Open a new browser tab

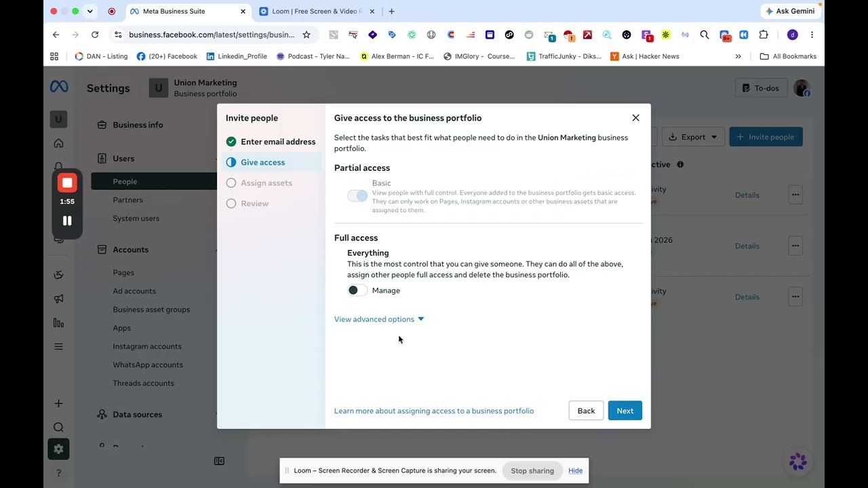point(391,11)
